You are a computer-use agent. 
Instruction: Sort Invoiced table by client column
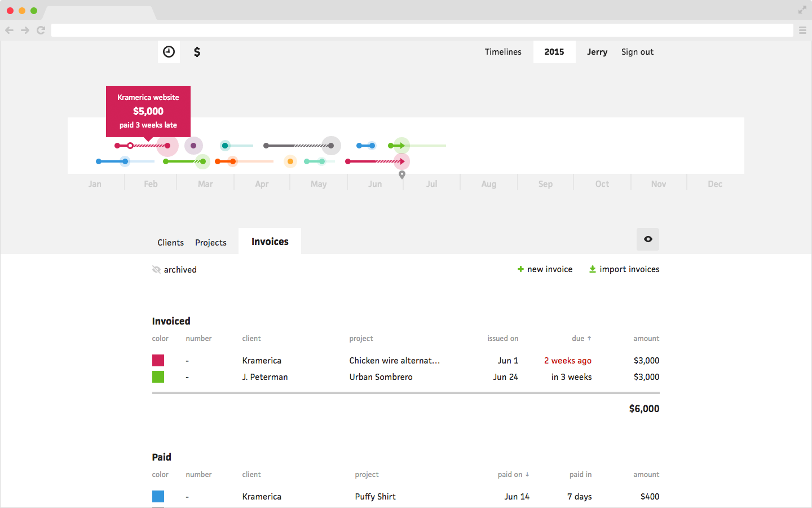tap(251, 339)
